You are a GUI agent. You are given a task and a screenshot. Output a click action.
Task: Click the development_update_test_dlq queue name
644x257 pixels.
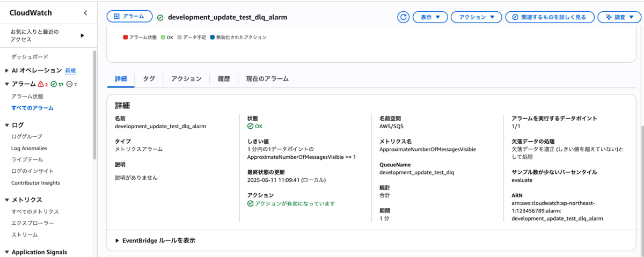pos(417,173)
